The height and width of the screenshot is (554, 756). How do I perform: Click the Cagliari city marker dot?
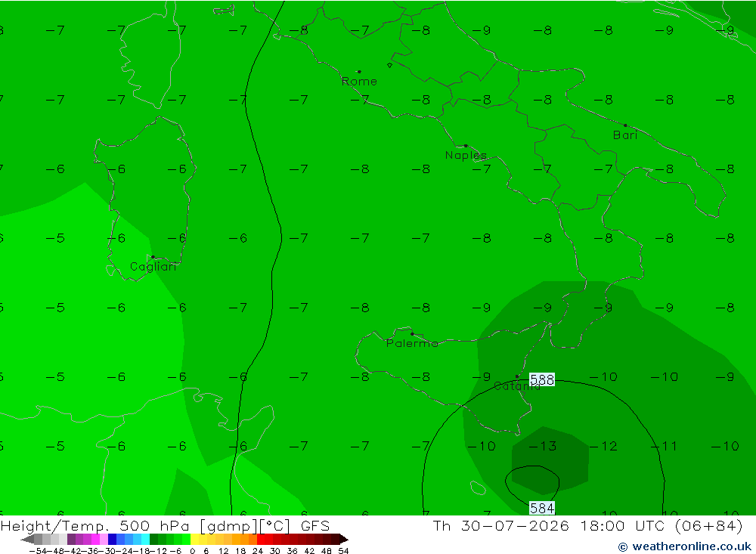[153, 257]
